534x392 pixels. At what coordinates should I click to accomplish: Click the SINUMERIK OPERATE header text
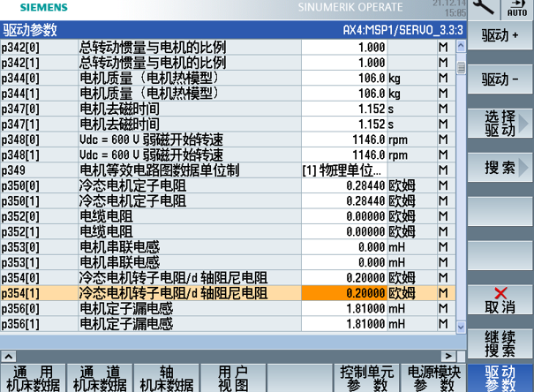(350, 7)
